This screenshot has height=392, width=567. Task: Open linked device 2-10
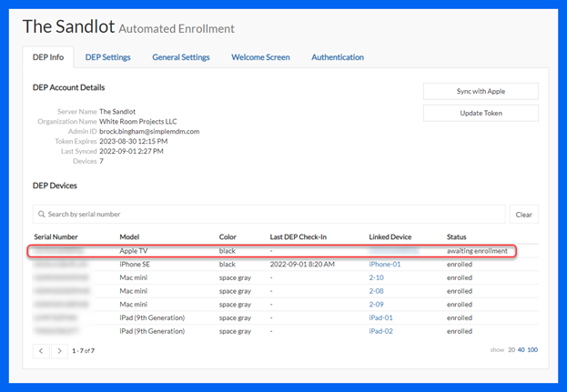(x=376, y=277)
